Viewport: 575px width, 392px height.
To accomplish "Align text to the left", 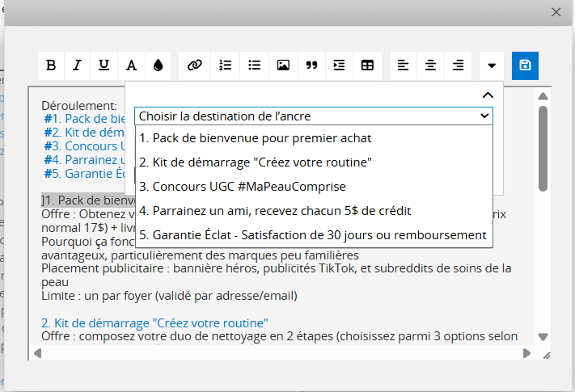I will [404, 65].
